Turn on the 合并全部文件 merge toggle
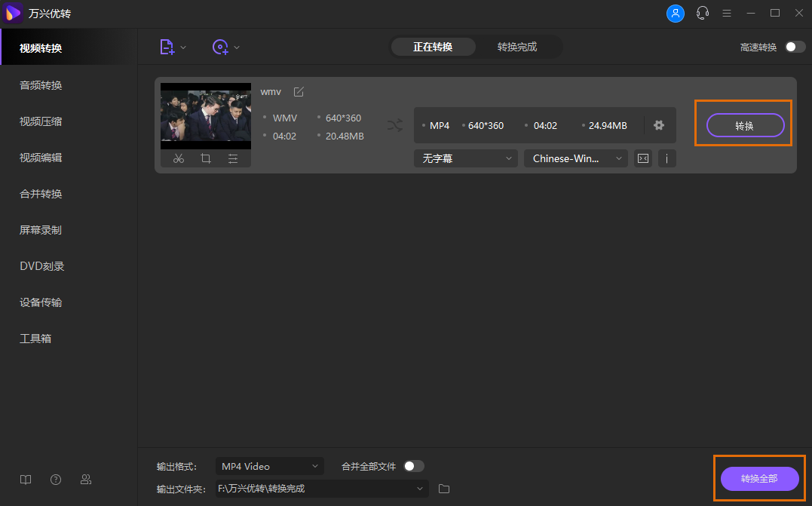The image size is (812, 506). coord(414,466)
